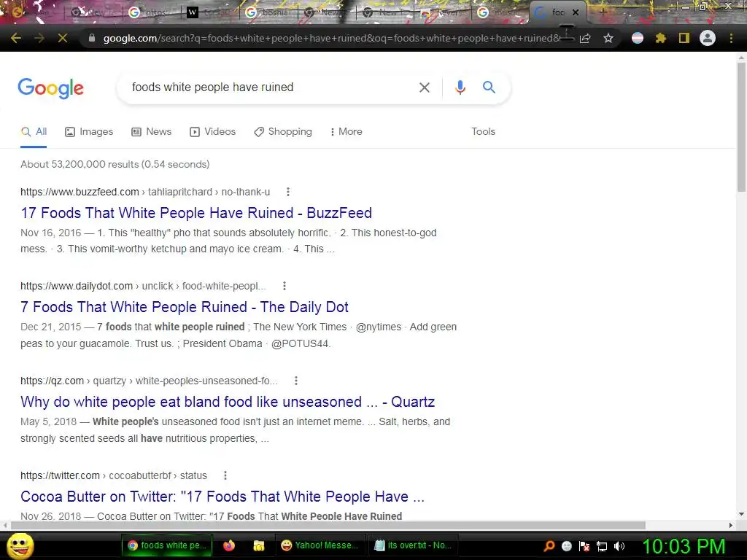Open the three-dot menu for BuzzFeed result
The width and height of the screenshot is (747, 560).
(287, 192)
